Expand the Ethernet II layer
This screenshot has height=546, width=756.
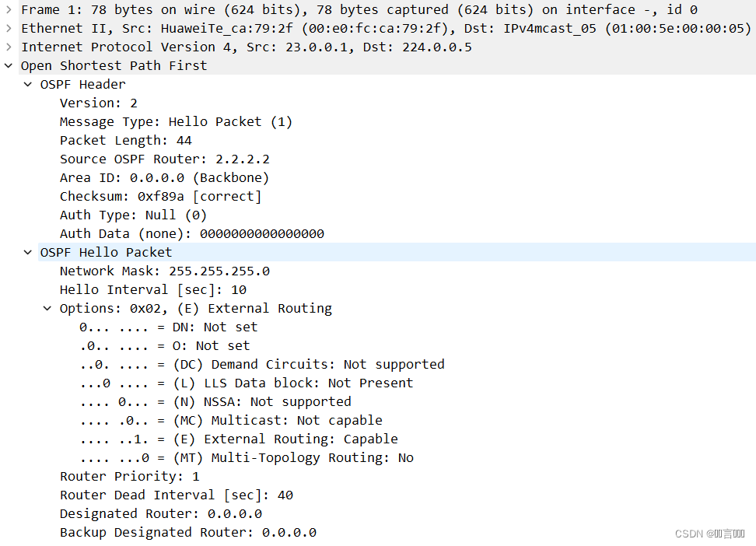point(8,28)
